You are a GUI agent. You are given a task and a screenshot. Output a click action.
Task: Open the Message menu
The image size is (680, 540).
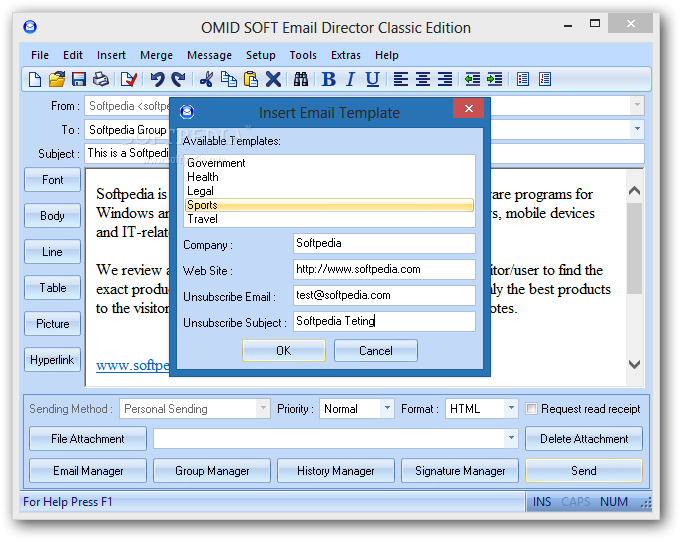click(x=209, y=55)
